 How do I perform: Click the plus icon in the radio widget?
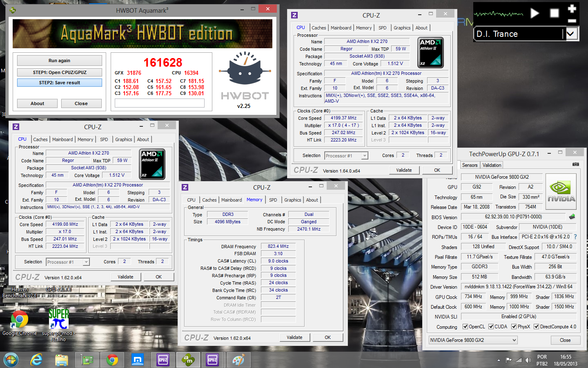[x=572, y=8]
